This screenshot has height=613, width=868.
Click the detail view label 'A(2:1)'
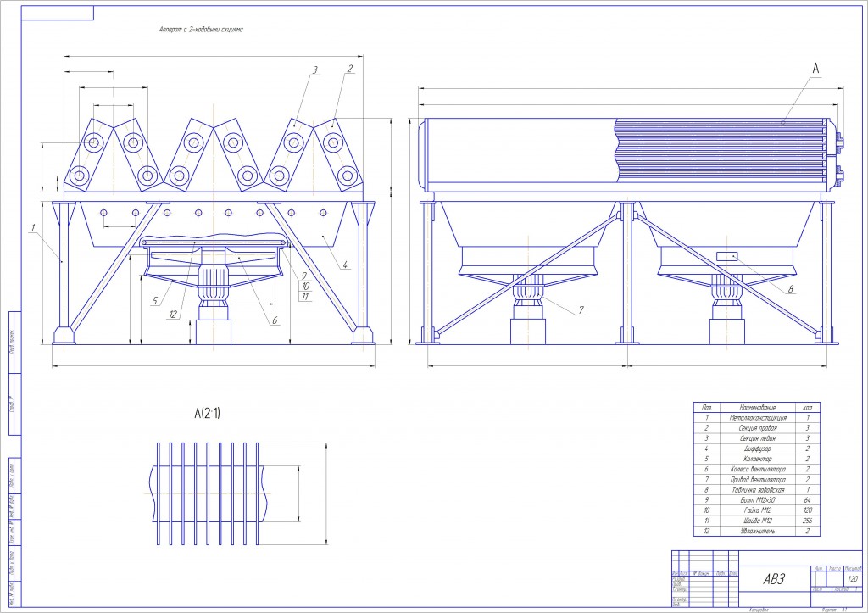coord(207,413)
